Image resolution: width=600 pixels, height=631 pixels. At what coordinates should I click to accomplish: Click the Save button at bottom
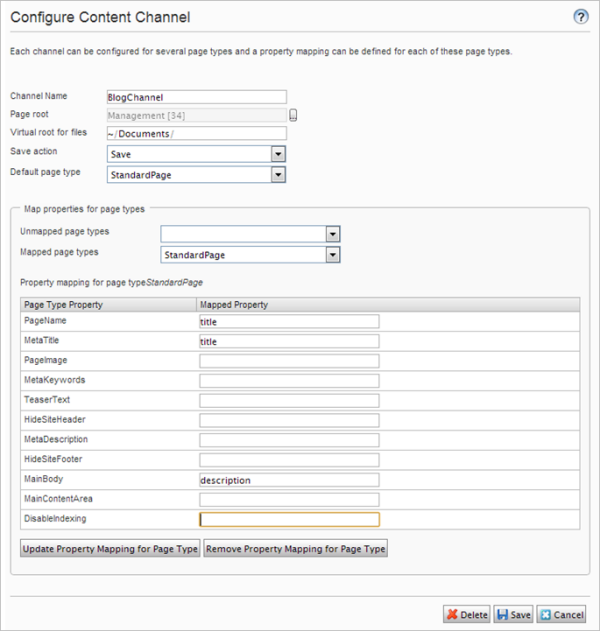[514, 614]
